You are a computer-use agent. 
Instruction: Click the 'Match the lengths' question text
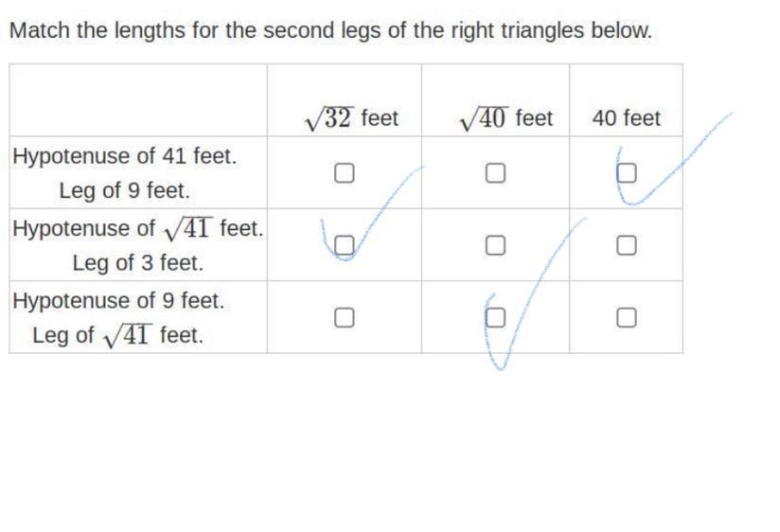pos(330,31)
